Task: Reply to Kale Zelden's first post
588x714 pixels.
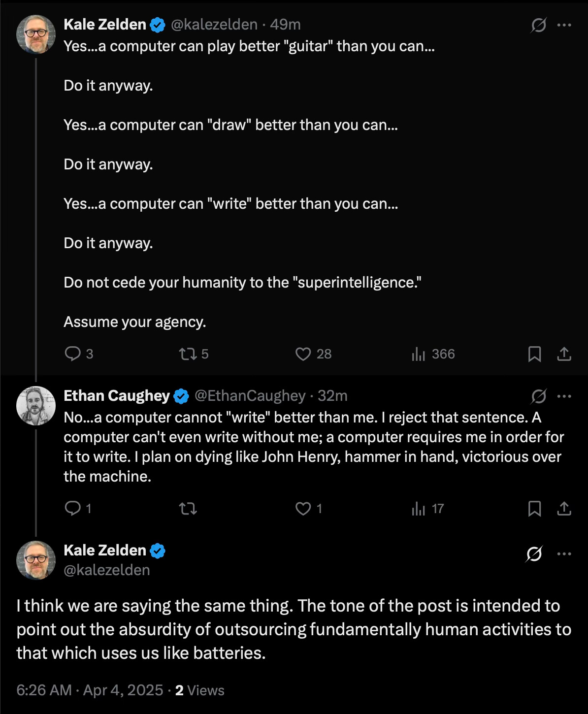Action: [x=73, y=354]
